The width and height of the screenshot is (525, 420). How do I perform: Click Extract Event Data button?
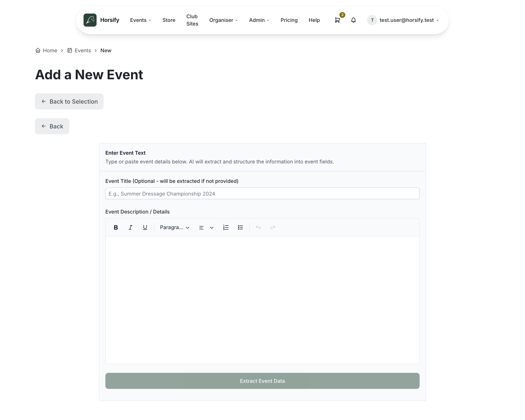pos(262,381)
